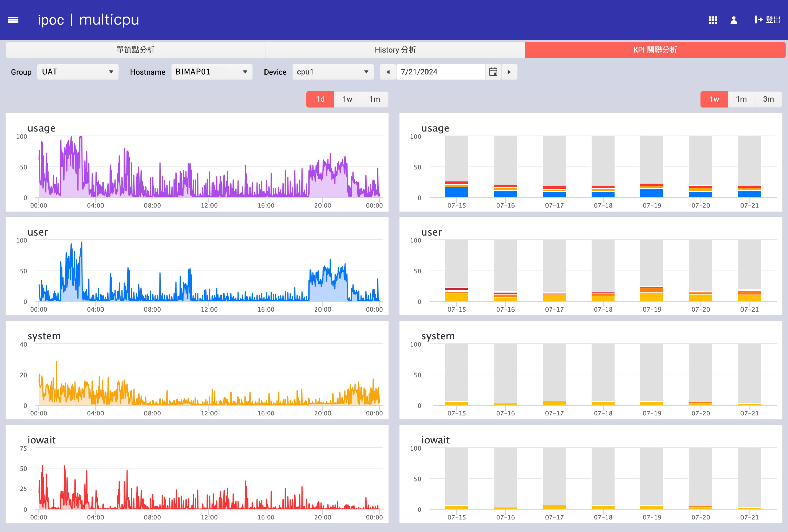Click the 07-17 bar in system bar chart
788x532 pixels.
554,375
